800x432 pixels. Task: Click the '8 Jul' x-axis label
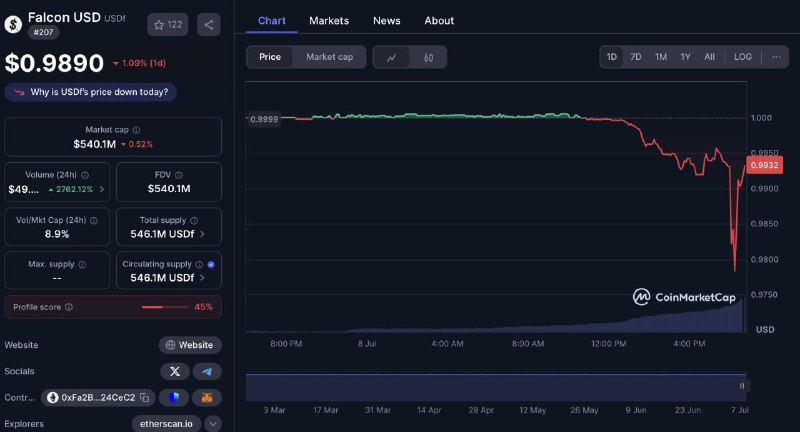tap(367, 344)
